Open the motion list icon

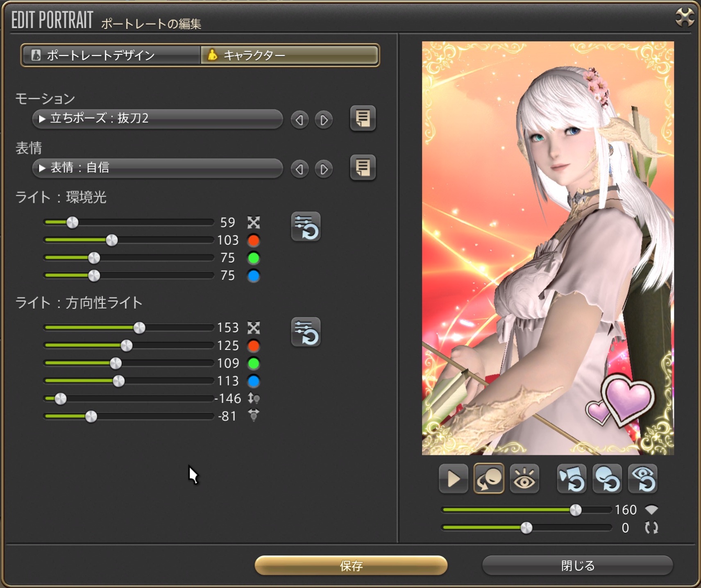point(363,118)
